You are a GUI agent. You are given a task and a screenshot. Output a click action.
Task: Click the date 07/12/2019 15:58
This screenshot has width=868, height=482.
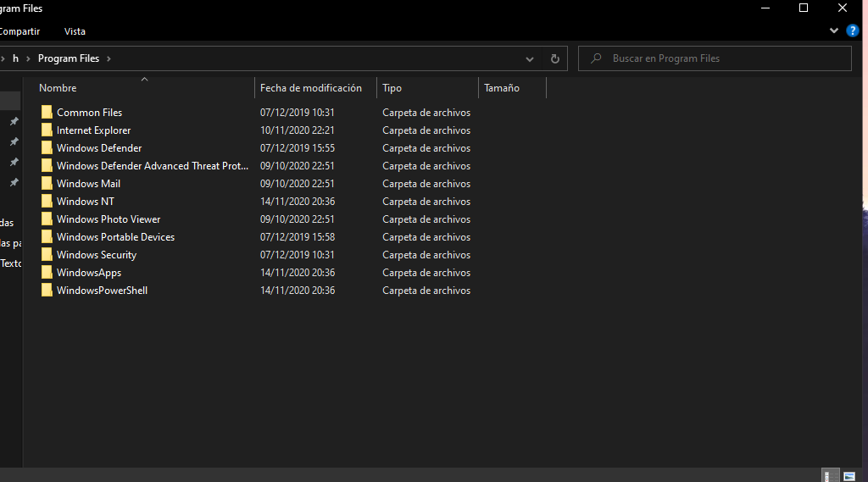click(x=298, y=237)
